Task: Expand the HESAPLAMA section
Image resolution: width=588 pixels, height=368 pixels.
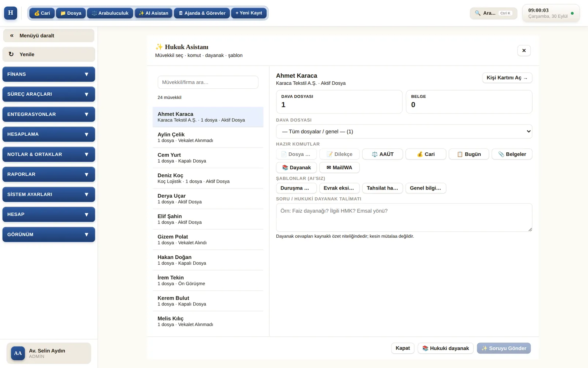Action: [x=49, y=134]
